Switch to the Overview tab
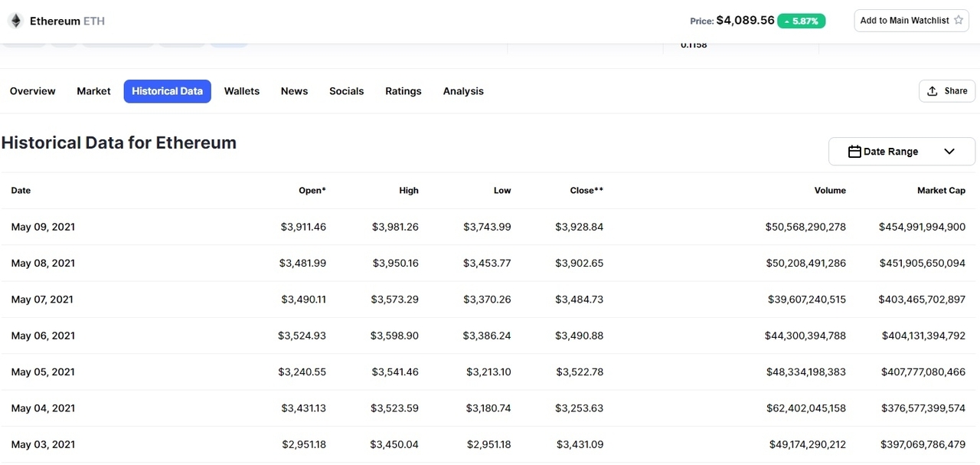980x465 pixels. pos(32,91)
